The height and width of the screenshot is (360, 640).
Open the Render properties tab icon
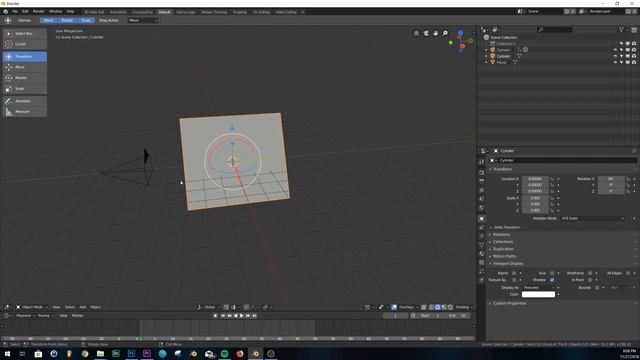coord(482,172)
